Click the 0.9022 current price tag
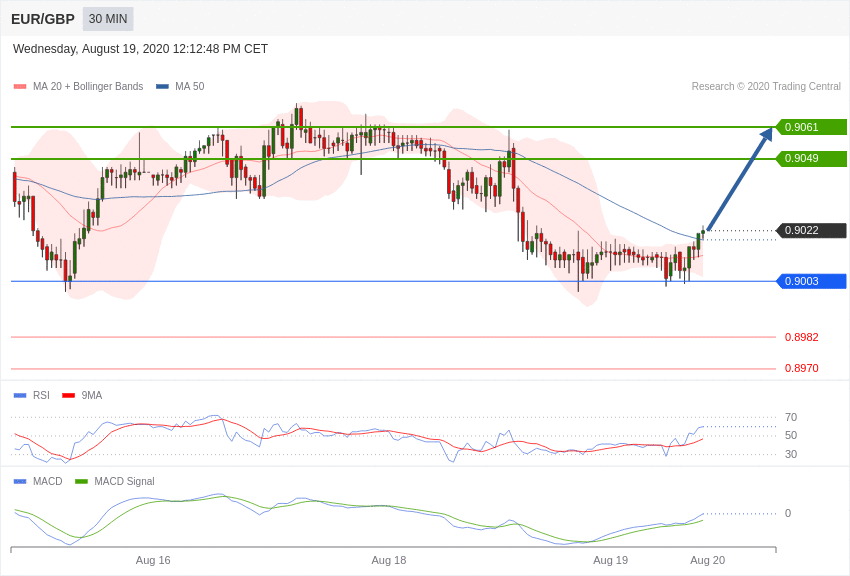Viewport: 850px width, 576px height. click(812, 230)
